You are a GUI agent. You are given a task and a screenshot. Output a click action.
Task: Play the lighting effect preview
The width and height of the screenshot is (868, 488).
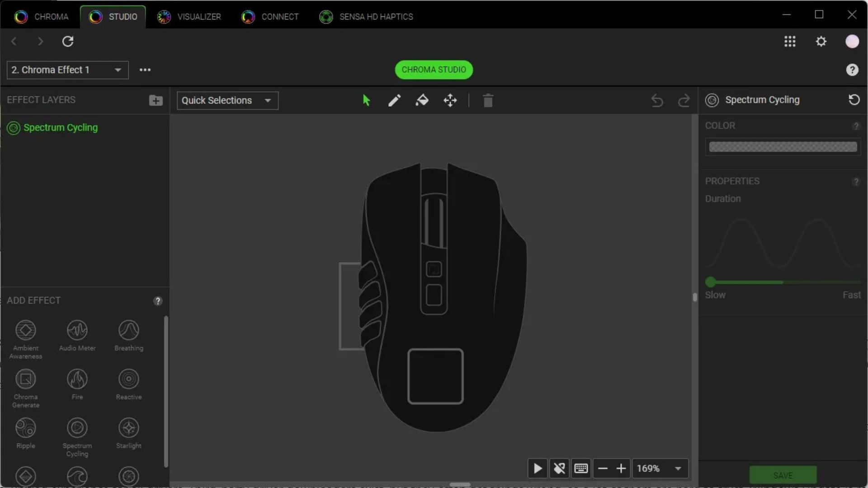(x=538, y=469)
